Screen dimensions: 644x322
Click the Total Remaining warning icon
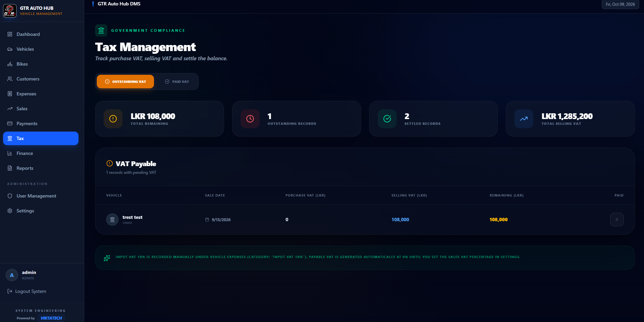point(113,119)
